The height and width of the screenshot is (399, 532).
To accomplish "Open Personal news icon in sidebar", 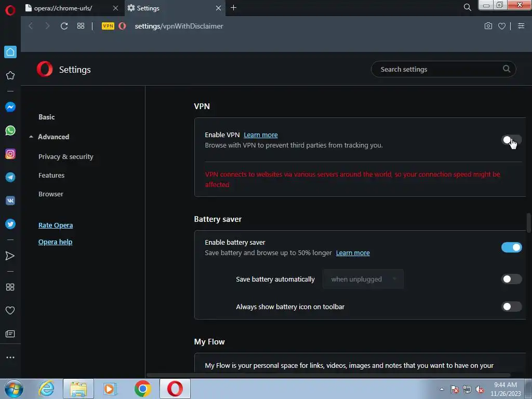I will coord(10,334).
